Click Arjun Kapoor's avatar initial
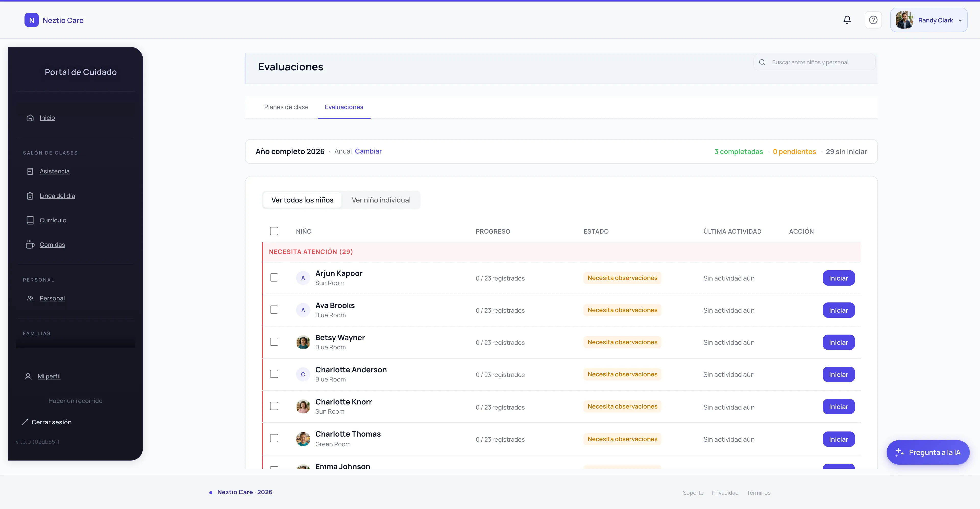The height and width of the screenshot is (509, 980). point(303,278)
